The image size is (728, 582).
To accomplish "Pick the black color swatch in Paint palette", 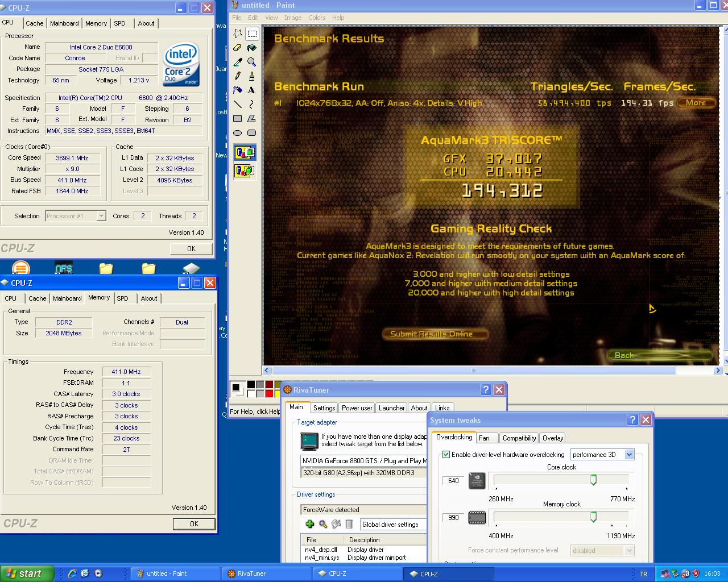I will (x=251, y=385).
